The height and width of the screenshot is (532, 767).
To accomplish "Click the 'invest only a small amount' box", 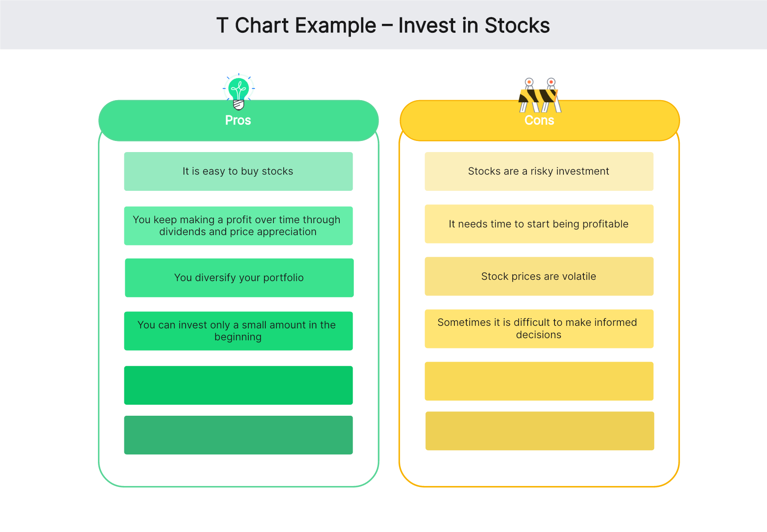I will coord(238,331).
